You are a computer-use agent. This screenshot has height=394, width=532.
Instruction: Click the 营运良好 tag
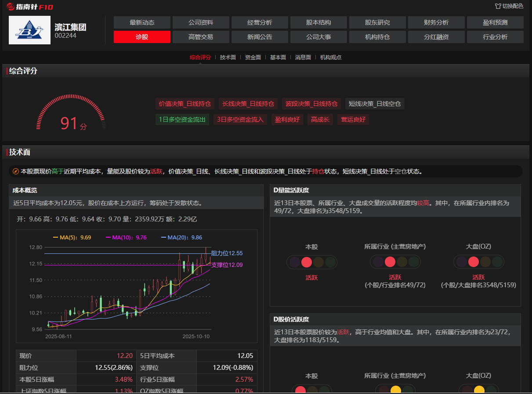pos(353,119)
